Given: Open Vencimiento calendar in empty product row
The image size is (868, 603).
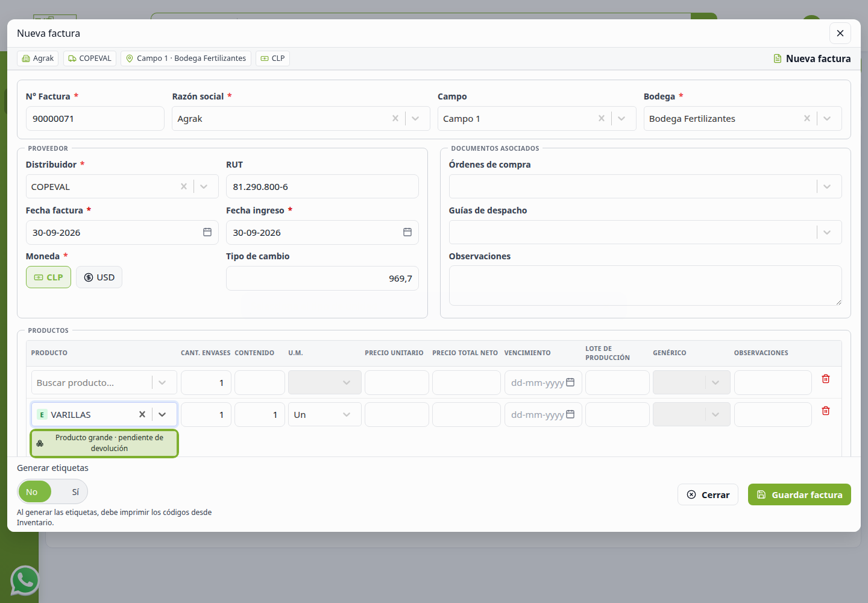Looking at the screenshot, I should click(570, 382).
